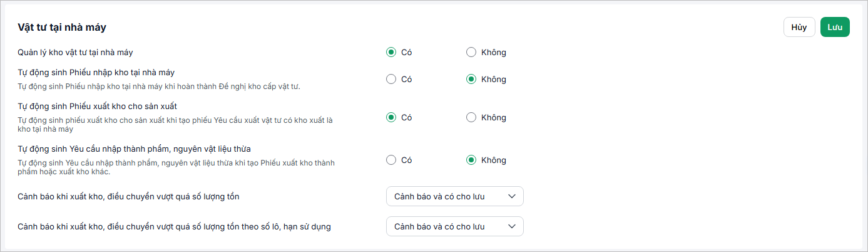Click the label Quản lý kho vật tư tại nhà máy

pos(75,52)
